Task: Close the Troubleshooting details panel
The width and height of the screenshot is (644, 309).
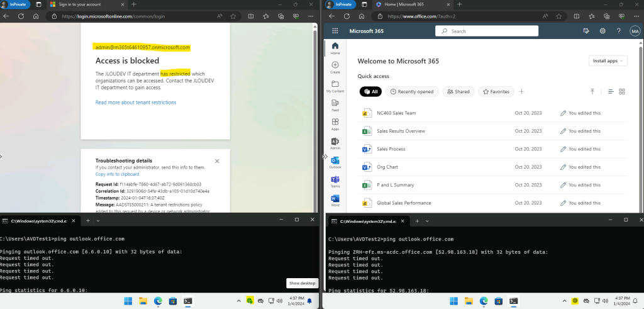Action: pyautogui.click(x=217, y=161)
